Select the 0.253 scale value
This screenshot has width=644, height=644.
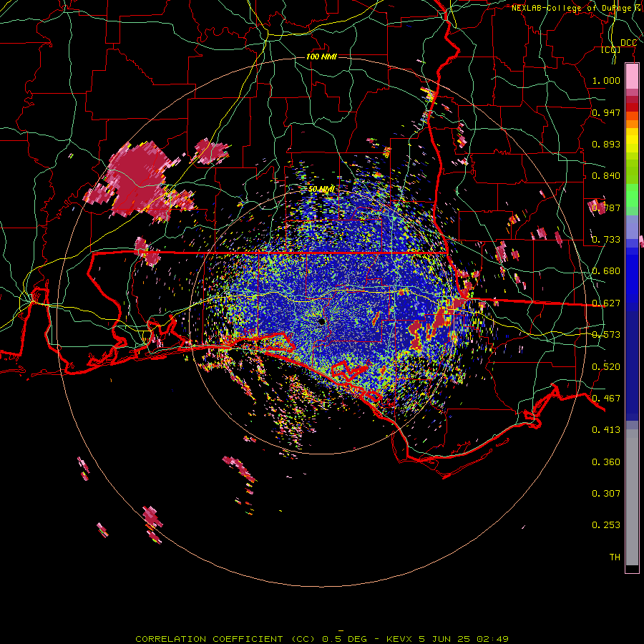606,525
